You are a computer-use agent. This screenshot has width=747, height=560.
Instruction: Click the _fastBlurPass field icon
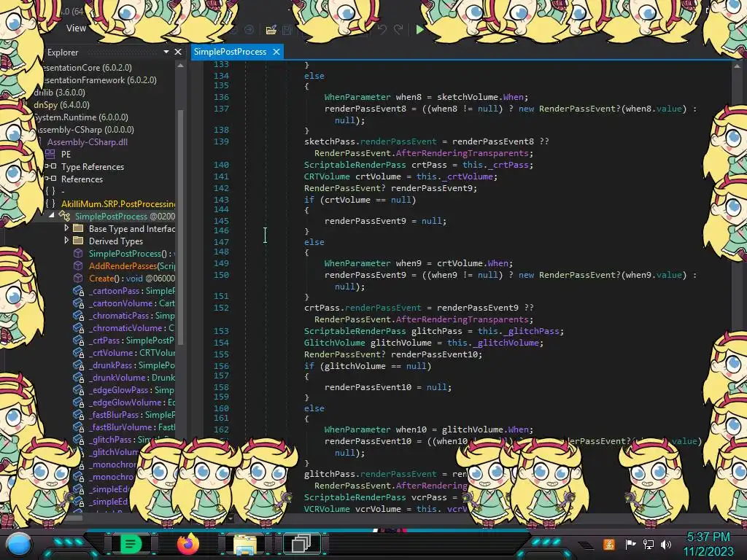click(x=78, y=414)
